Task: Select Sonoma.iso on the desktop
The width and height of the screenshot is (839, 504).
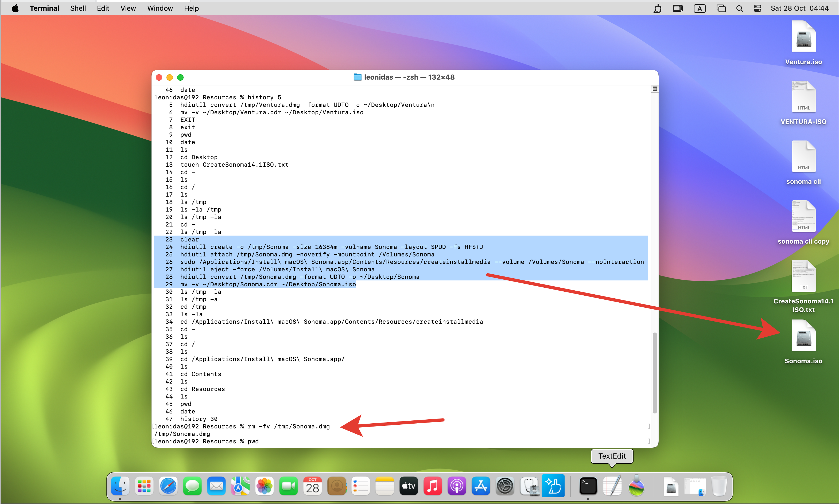Action: click(803, 342)
